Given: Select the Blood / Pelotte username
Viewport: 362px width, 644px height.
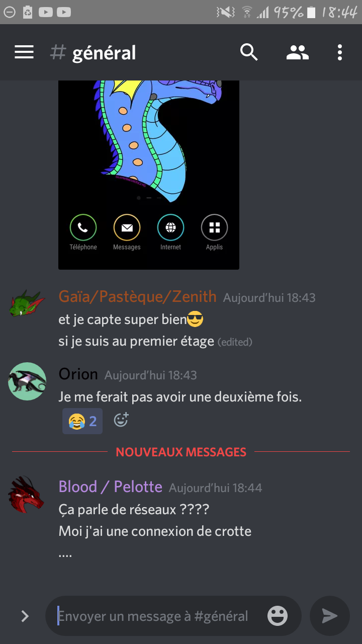Looking at the screenshot, I should (x=110, y=487).
